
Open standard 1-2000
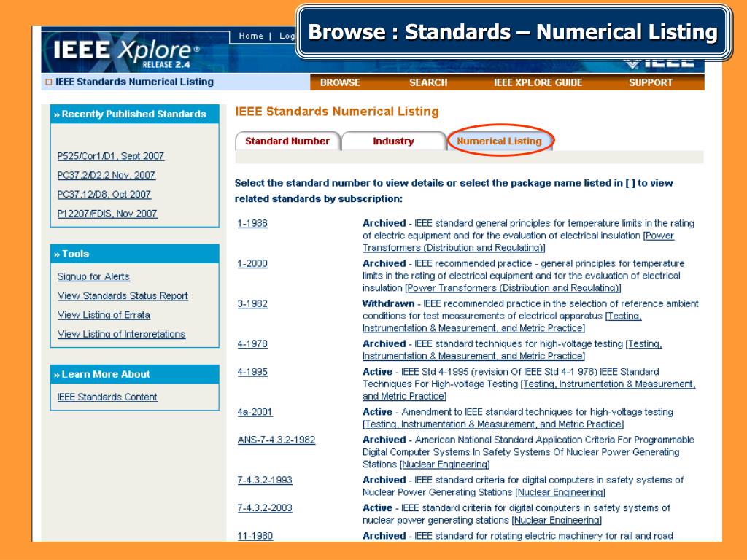pyautogui.click(x=252, y=263)
